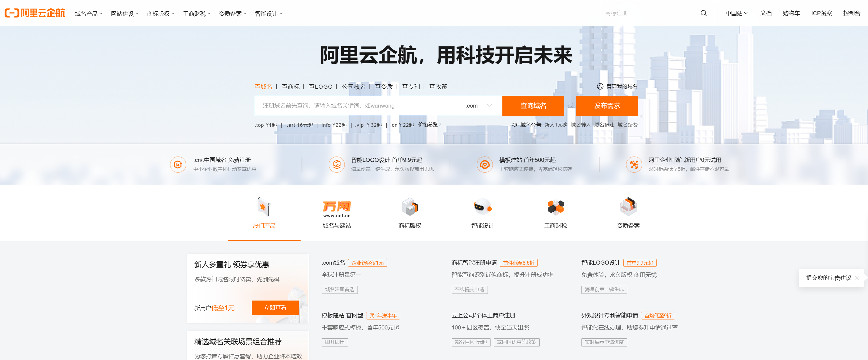The width and height of the screenshot is (868, 360).
Task: Expand the 中国站 region selector
Action: [x=736, y=13]
